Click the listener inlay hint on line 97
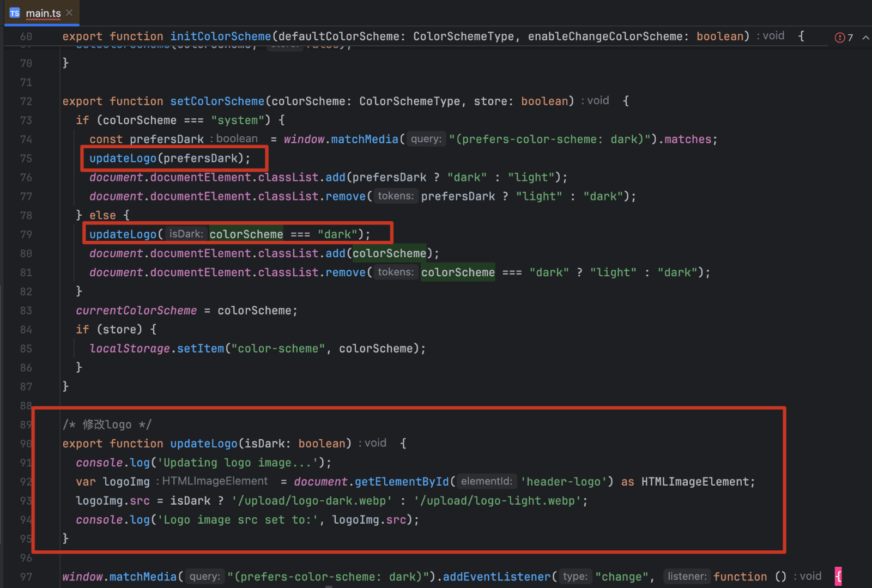 pyautogui.click(x=687, y=577)
